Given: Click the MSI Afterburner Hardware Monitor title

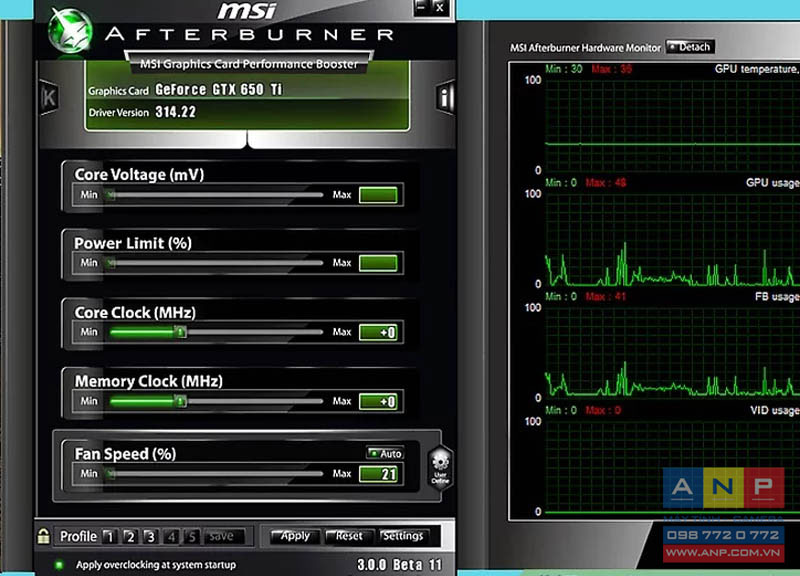Looking at the screenshot, I should pos(585,48).
